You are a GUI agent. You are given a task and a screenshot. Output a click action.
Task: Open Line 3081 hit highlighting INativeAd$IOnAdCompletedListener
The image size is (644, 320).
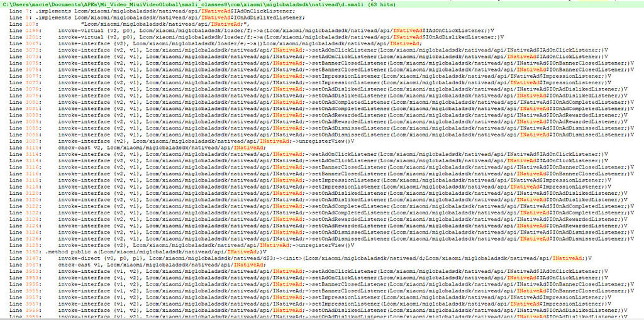coord(322,109)
